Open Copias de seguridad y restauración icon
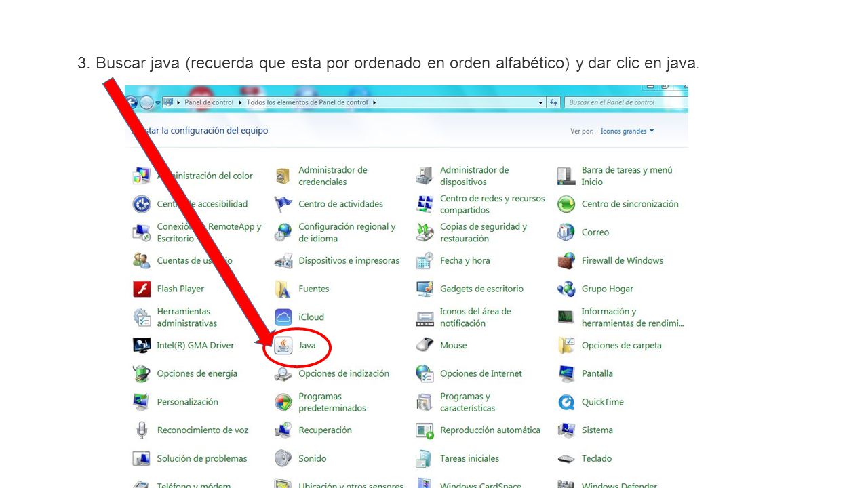868x488 pixels. point(425,232)
